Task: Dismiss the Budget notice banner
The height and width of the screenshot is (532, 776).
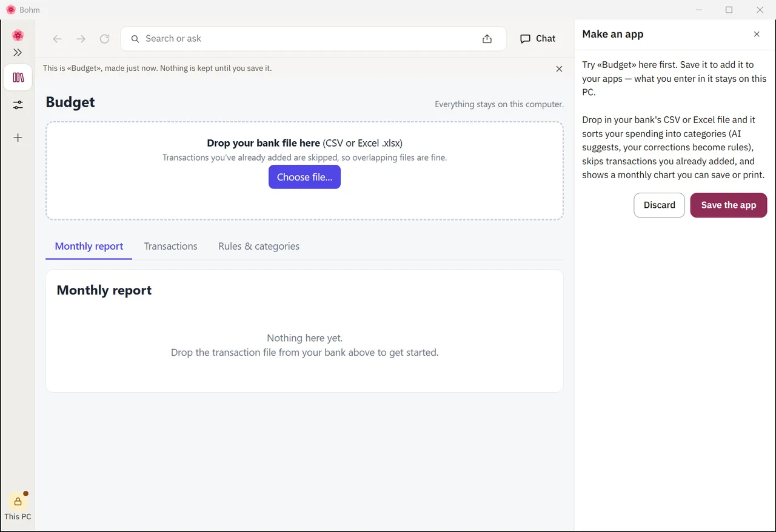Action: pos(559,69)
